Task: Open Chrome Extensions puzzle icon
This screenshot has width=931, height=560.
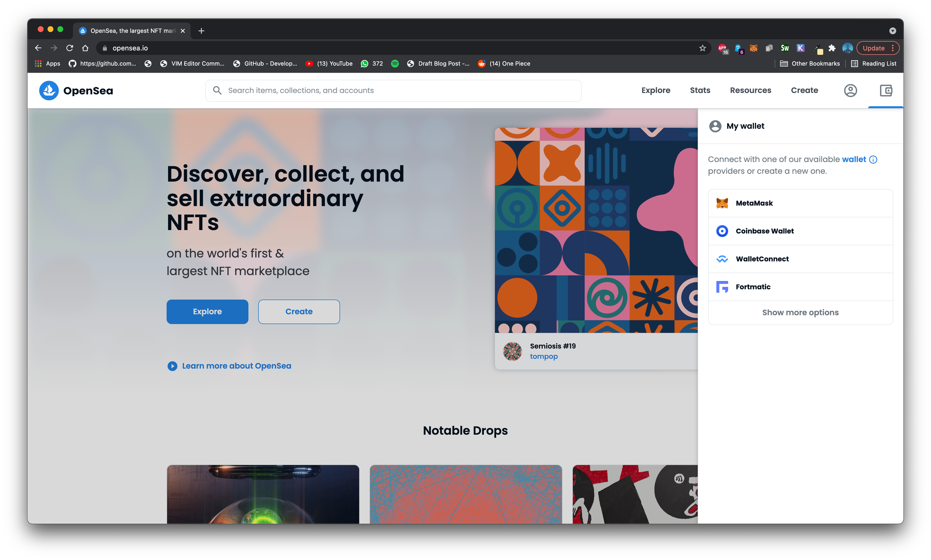Action: pos(832,48)
